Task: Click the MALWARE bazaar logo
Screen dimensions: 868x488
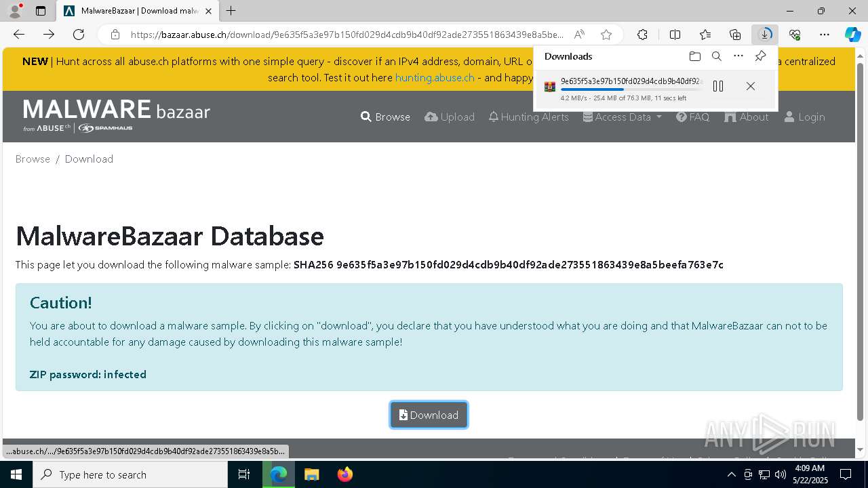Action: (117, 115)
